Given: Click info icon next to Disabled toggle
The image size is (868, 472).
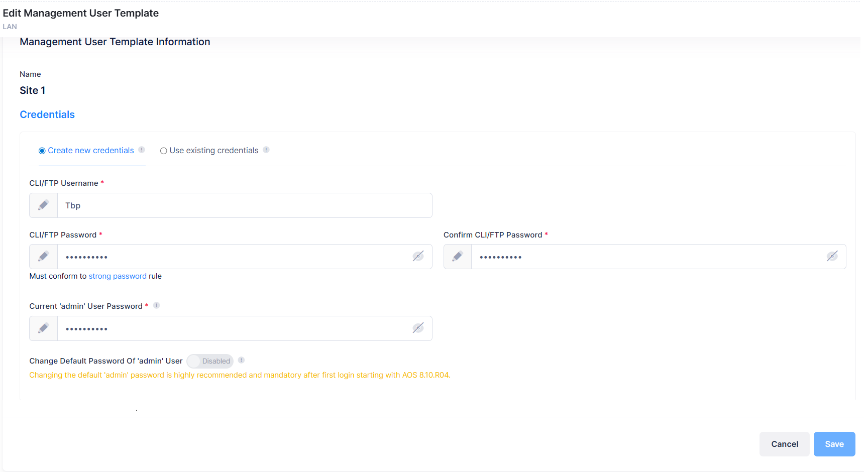Looking at the screenshot, I should [x=242, y=360].
